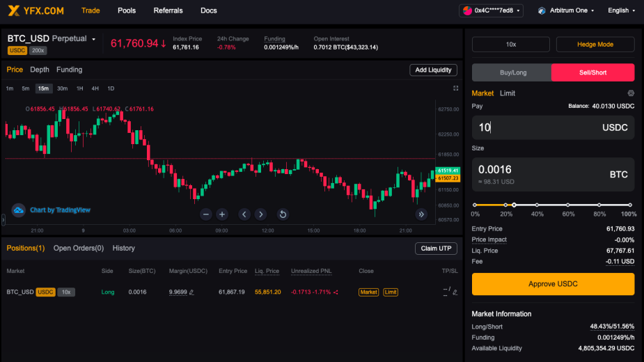The height and width of the screenshot is (362, 644).
Task: Zoom out the chart with minus icon
Action: 206,214
